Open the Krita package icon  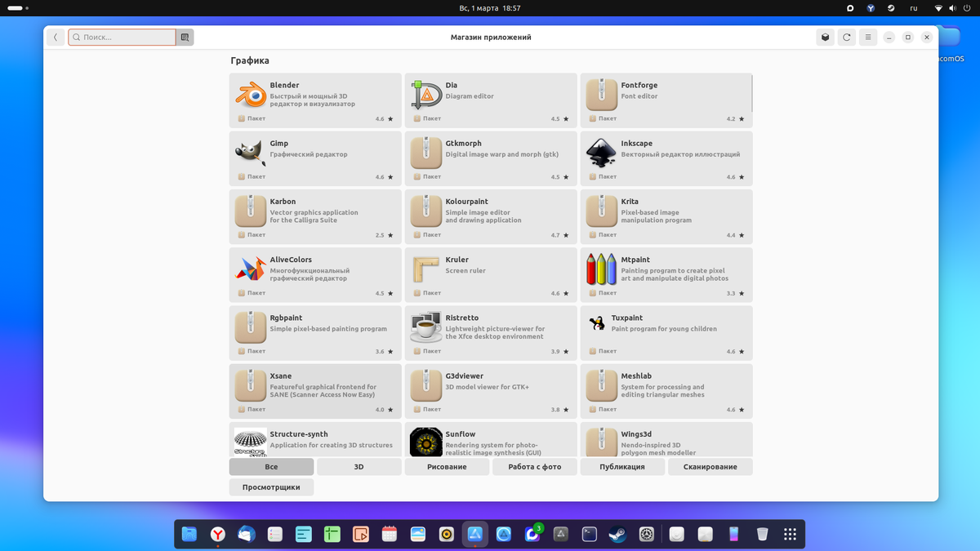[x=602, y=211]
